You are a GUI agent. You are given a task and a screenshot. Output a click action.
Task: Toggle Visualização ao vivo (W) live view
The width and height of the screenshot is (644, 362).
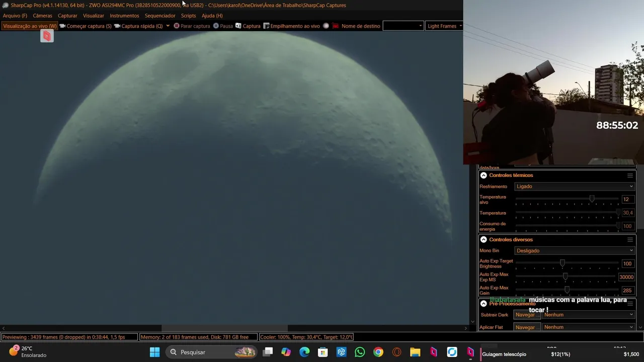[30, 26]
